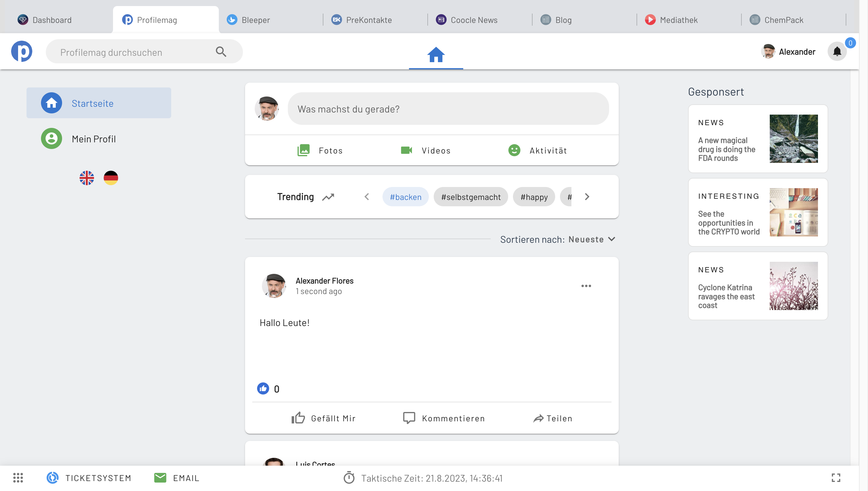The image size is (868, 491).
Task: Click the home icon in the top navigation
Action: coord(436,54)
